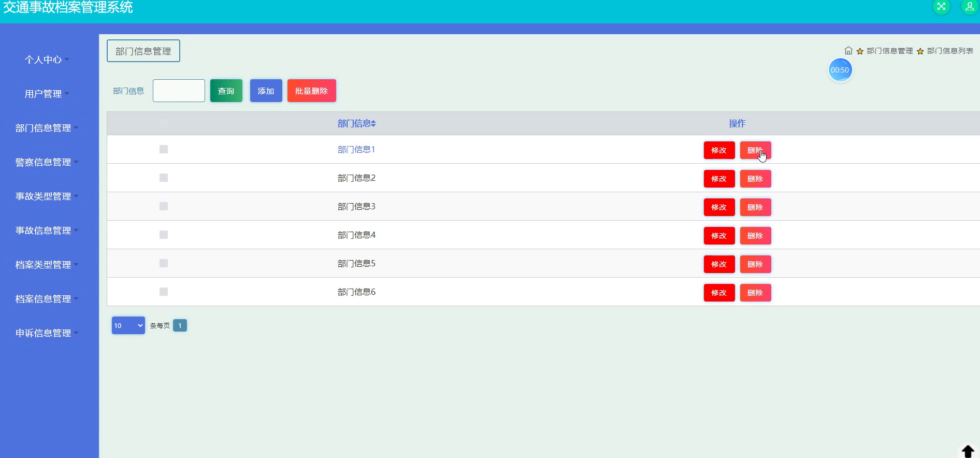
Task: Click the 交通事故档案管理系统 header title
Action: pyautogui.click(x=68, y=7)
